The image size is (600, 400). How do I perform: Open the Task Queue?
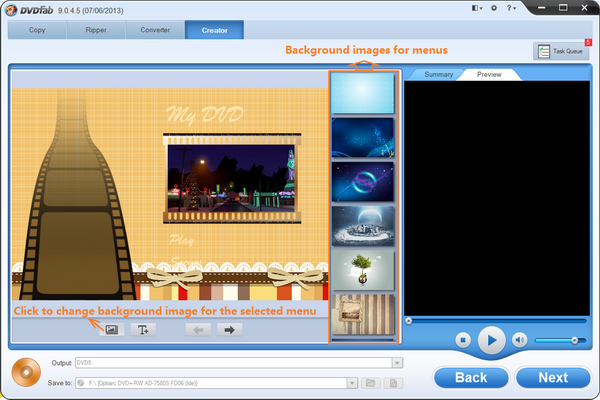(x=561, y=51)
